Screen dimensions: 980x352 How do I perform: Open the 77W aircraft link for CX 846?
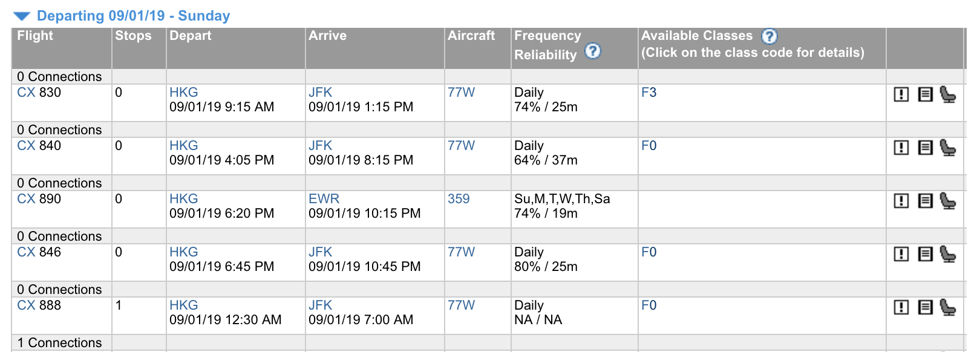click(461, 252)
